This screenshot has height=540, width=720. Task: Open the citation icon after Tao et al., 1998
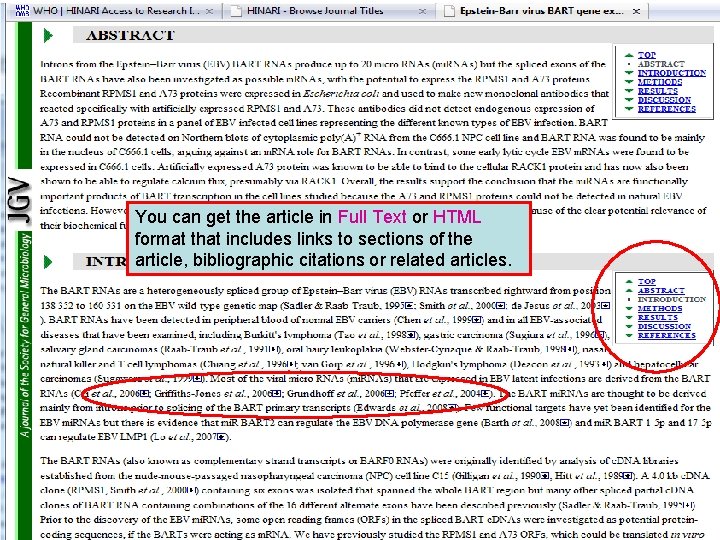point(411,335)
